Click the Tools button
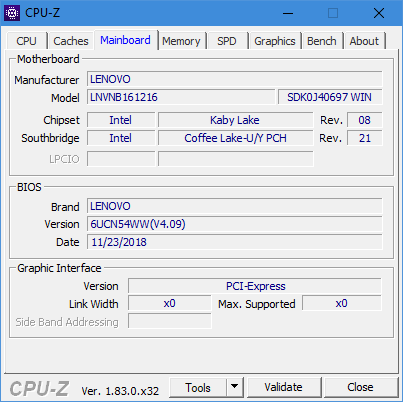Screen dimensions: 403x402 pyautogui.click(x=198, y=387)
